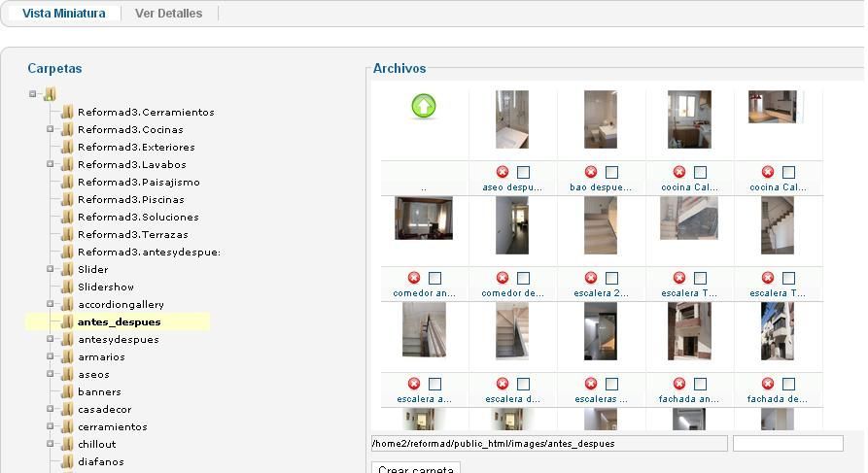
Task: Select the 'comedor an...' checkbox
Action: (435, 278)
